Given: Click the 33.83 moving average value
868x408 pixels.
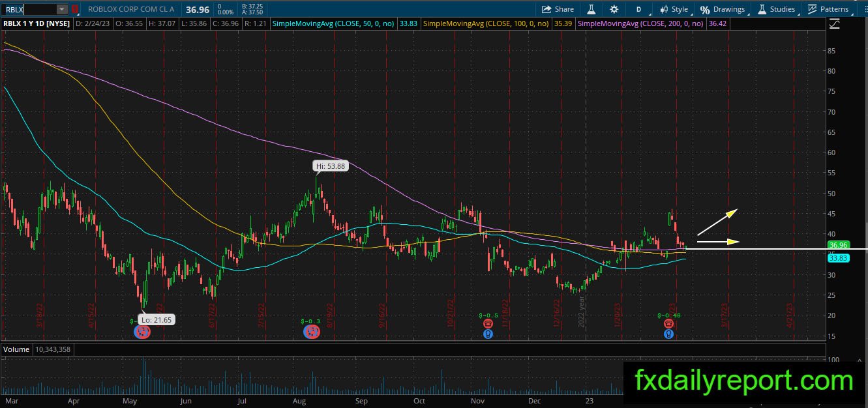Looking at the screenshot, I should 408,23.
